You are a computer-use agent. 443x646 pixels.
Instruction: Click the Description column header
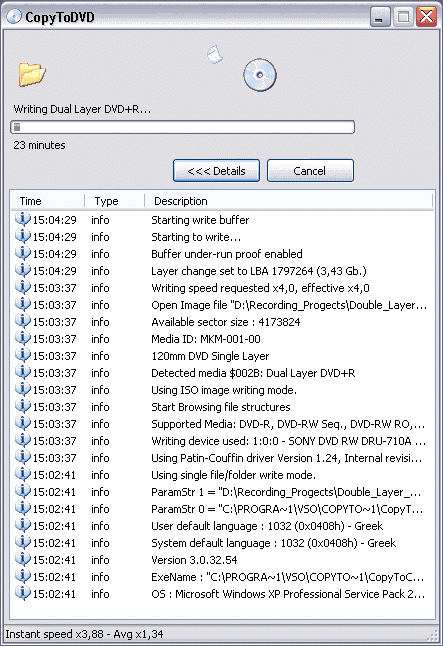[288, 201]
